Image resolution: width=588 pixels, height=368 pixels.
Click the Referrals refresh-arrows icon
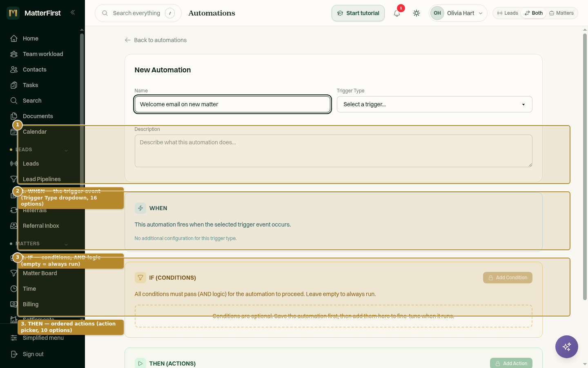[14, 210]
